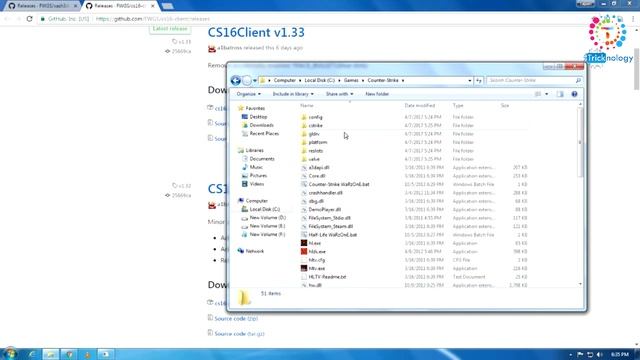
Task: Click the New folder button
Action: 377,94
